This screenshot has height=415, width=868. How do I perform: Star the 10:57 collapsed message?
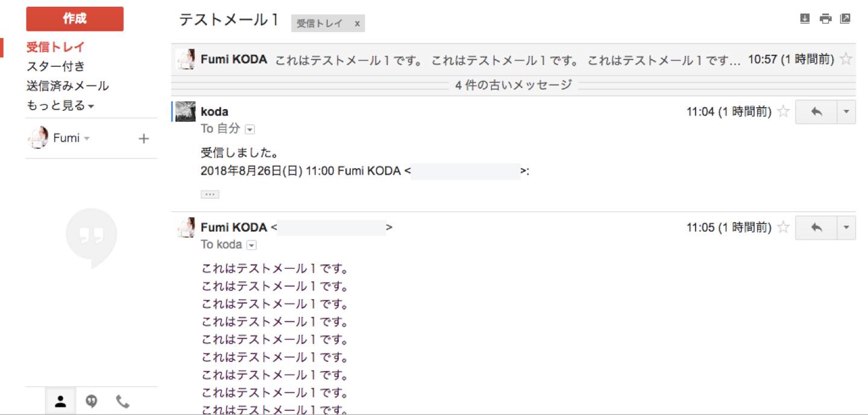[846, 59]
